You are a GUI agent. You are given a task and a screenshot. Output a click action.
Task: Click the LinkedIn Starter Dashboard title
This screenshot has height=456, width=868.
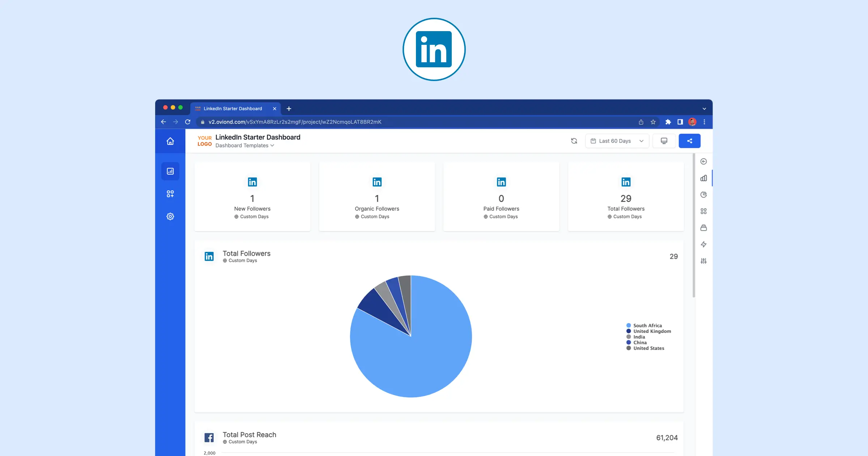258,137
